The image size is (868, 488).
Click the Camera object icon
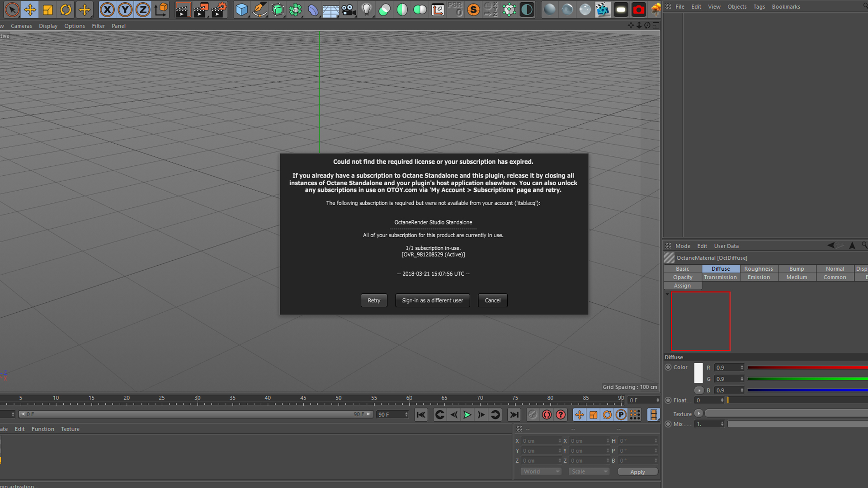[349, 9]
